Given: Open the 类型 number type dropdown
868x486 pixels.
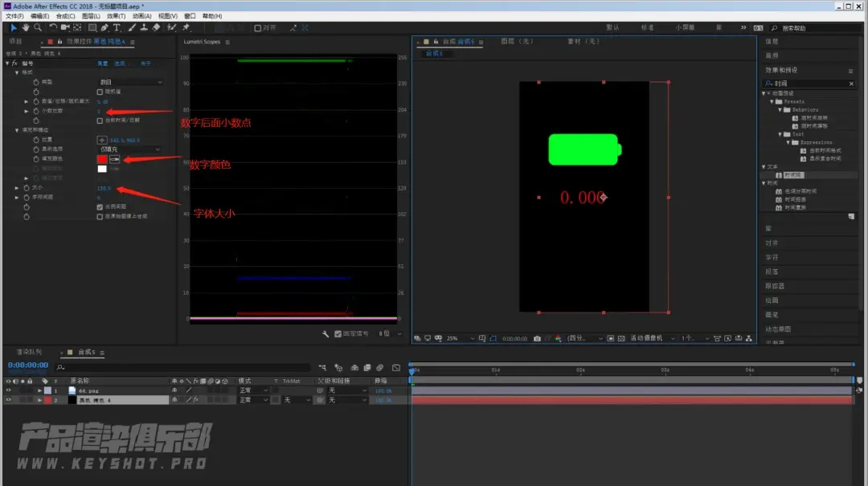Looking at the screenshot, I should pos(131,82).
